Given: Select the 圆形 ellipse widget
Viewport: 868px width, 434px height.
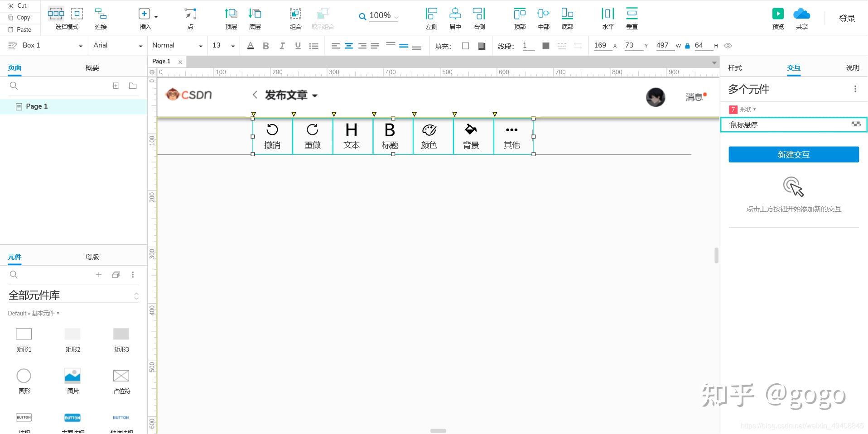Looking at the screenshot, I should (x=24, y=381).
